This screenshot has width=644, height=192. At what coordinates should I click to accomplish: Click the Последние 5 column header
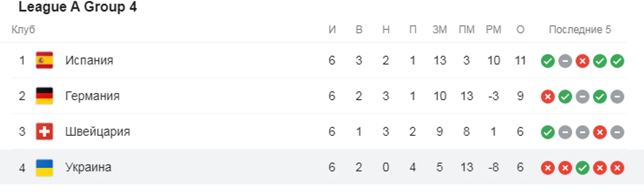coord(580,30)
